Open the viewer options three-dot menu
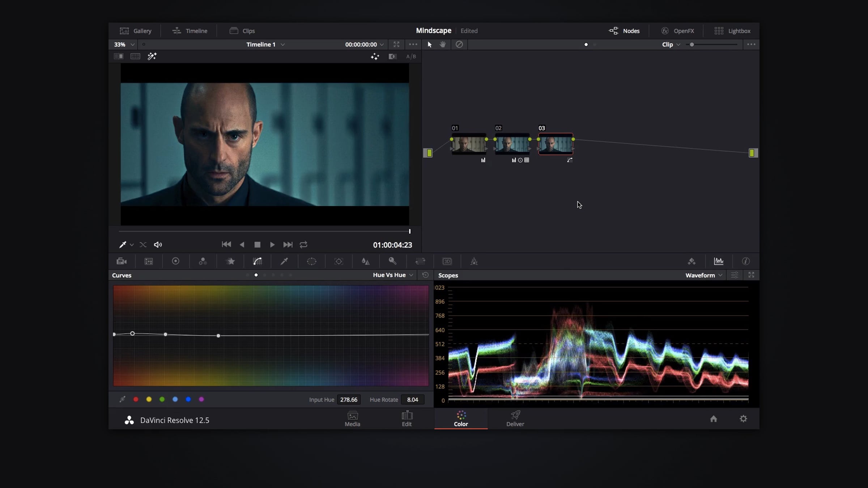 coord(413,44)
